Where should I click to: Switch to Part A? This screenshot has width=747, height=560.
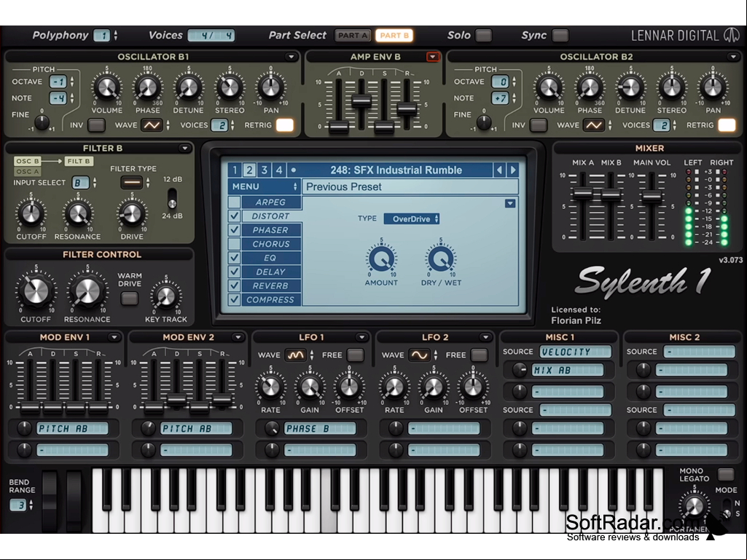353,35
